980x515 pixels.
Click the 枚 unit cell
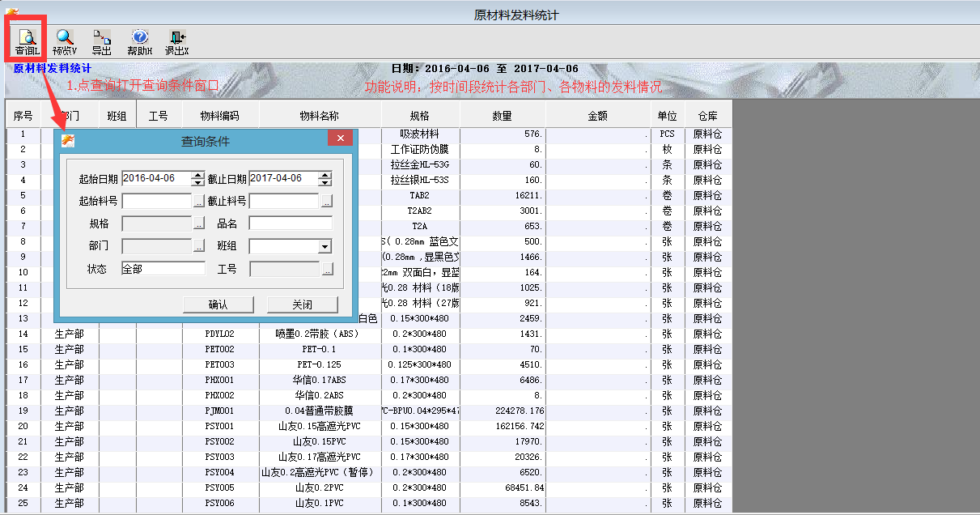[x=667, y=149]
